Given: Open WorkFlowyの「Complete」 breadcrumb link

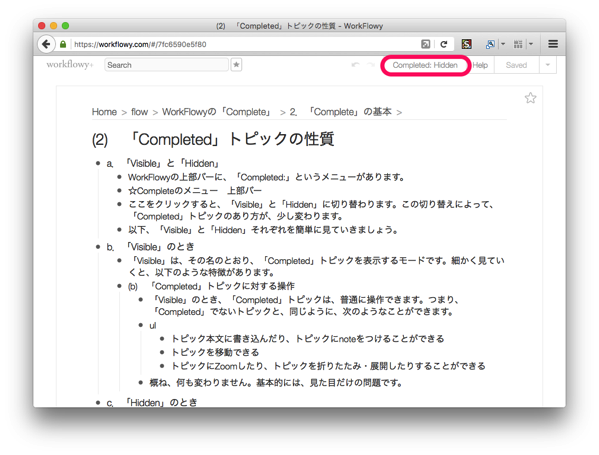Looking at the screenshot, I should (217, 112).
